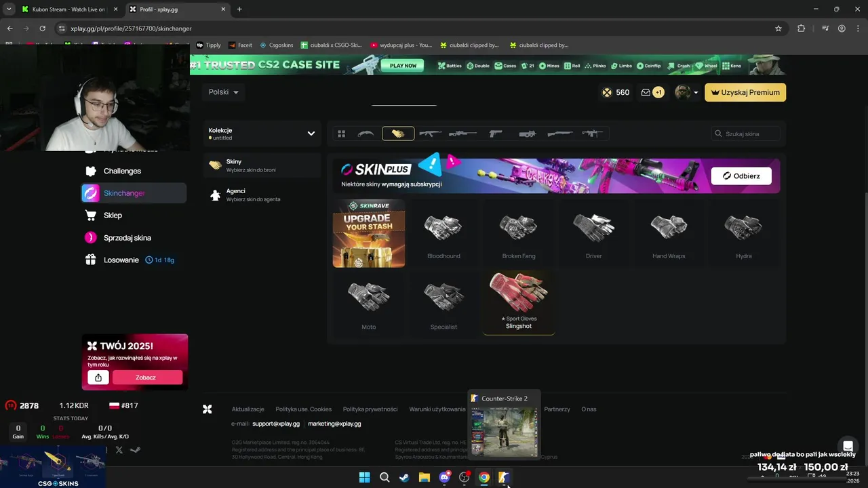Open Chrome extensions puzzle icon
The height and width of the screenshot is (488, 868).
[x=801, y=28]
